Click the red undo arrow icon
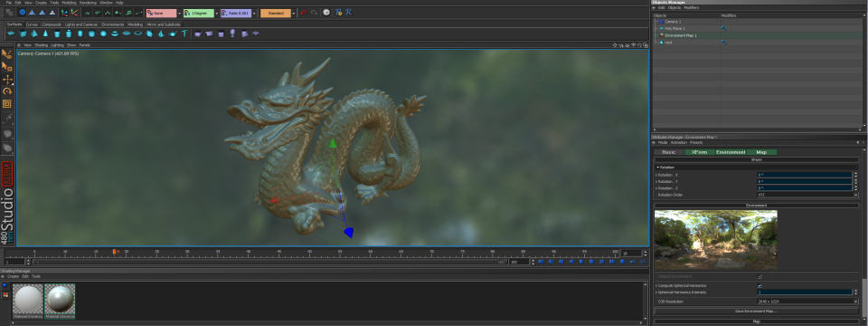The image size is (868, 326). click(304, 12)
